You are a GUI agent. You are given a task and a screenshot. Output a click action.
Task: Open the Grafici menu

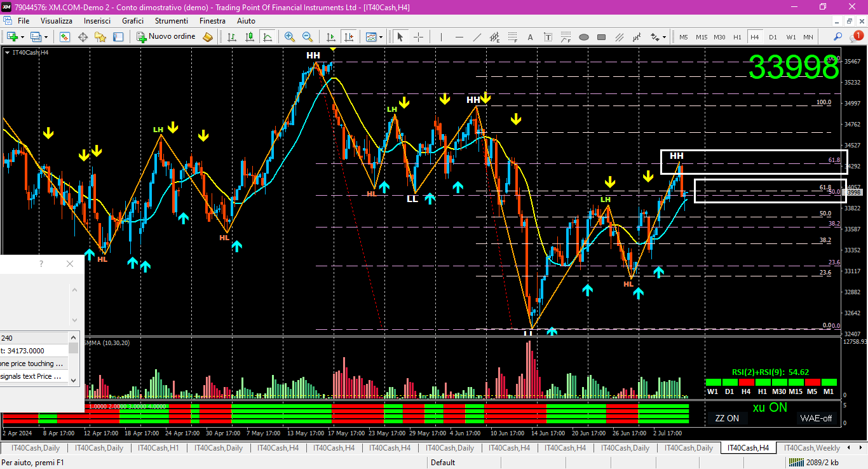pyautogui.click(x=133, y=21)
